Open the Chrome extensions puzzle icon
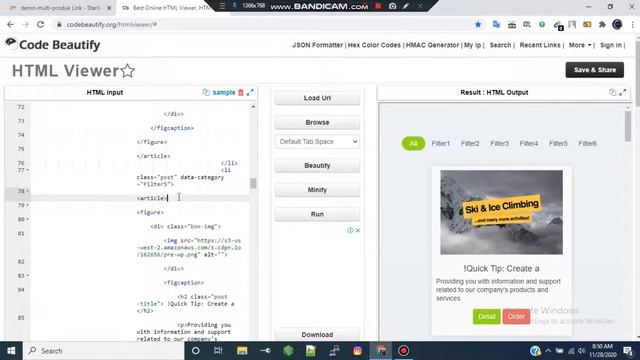This screenshot has width=640, height=360. click(602, 24)
